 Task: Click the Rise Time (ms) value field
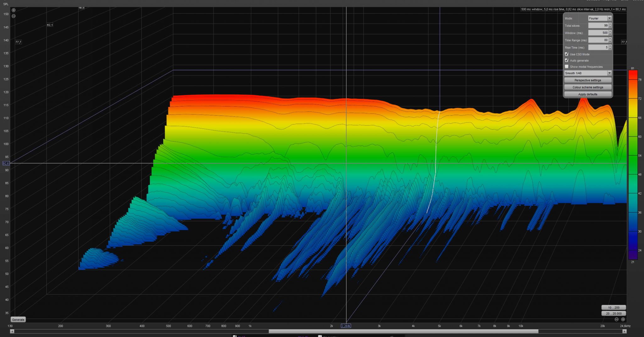(598, 47)
